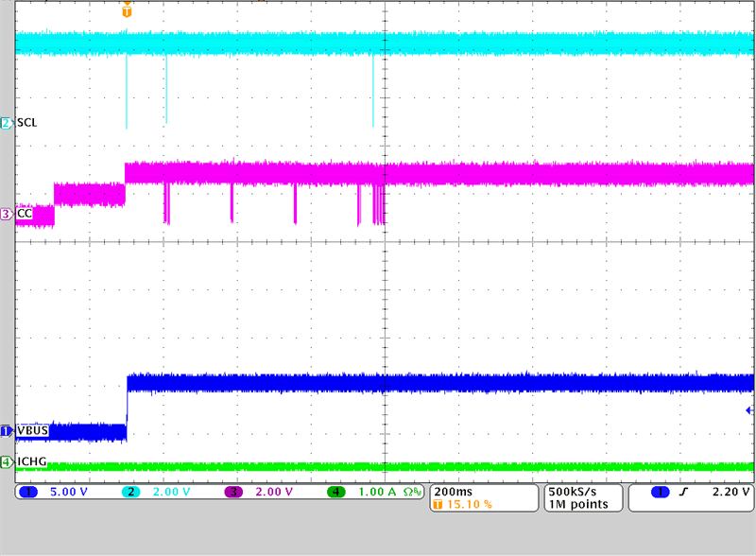Click the cyan channel 2 badge in readout bar

(133, 493)
